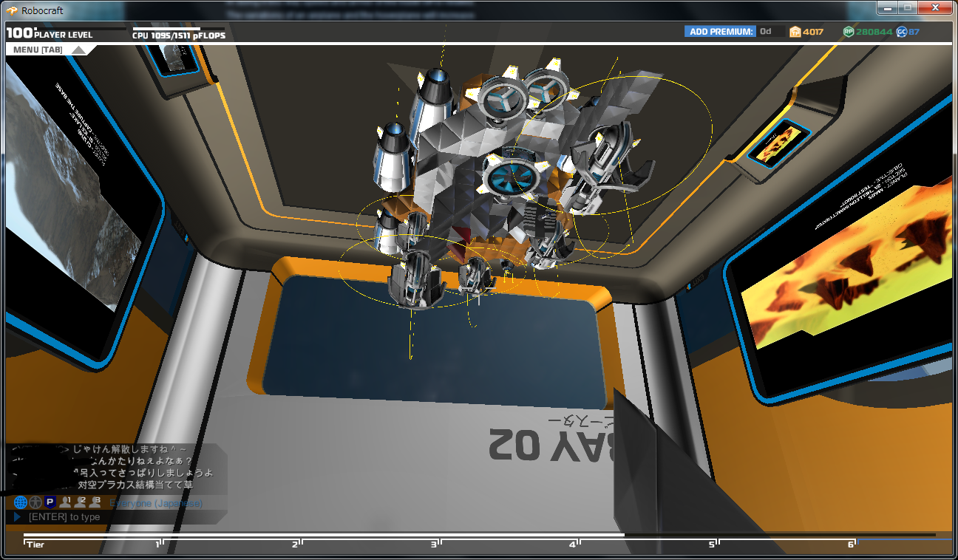This screenshot has width=958, height=560.
Task: Click the Tier 1 marker on tier bar
Action: [x=158, y=544]
